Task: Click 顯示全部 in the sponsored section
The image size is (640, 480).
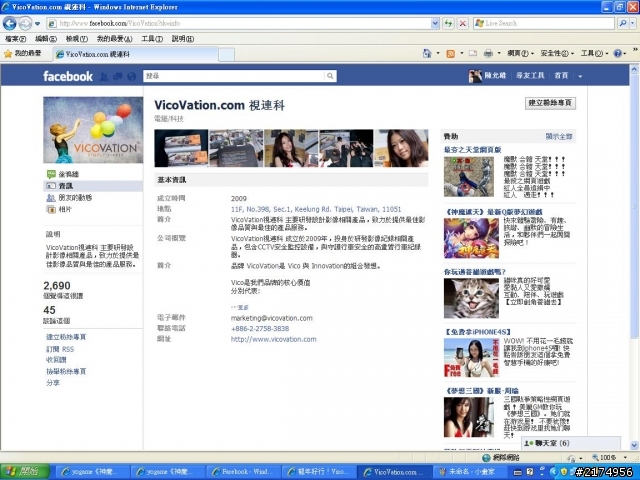Action: point(559,136)
